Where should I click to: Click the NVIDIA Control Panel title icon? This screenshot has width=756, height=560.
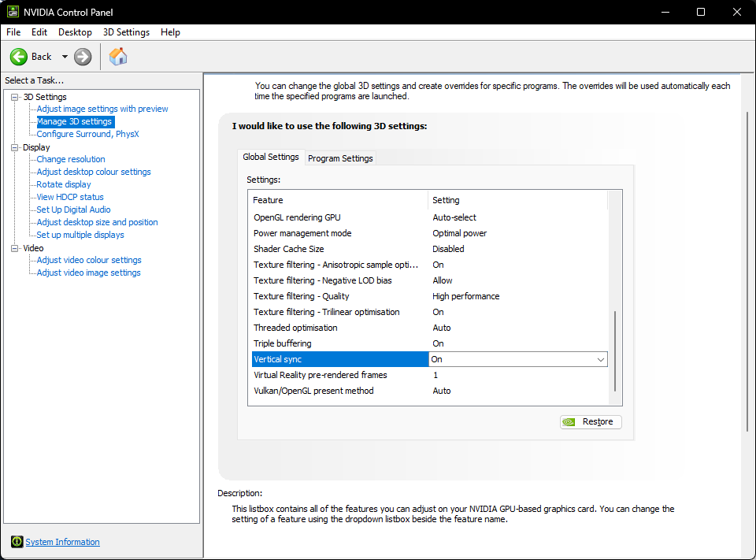click(x=13, y=12)
